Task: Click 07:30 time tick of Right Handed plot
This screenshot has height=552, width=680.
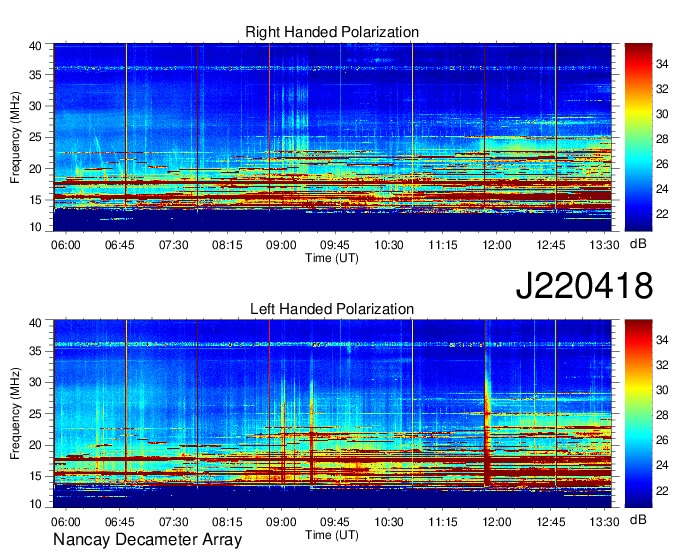Action: pos(173,245)
